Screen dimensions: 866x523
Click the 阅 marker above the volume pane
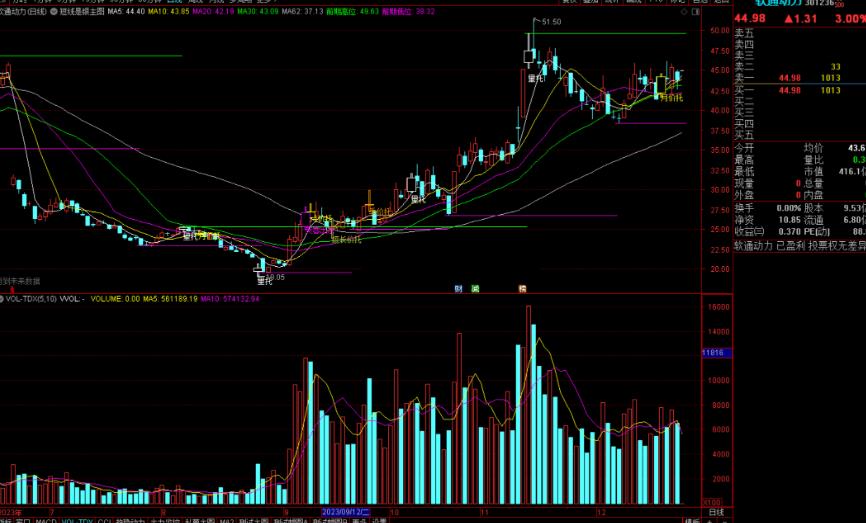pyautogui.click(x=475, y=289)
